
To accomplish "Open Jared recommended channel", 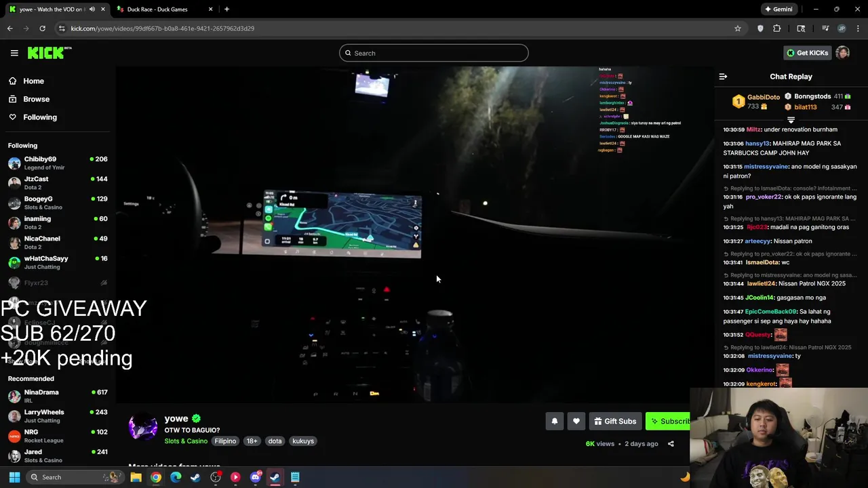I will pyautogui.click(x=58, y=455).
